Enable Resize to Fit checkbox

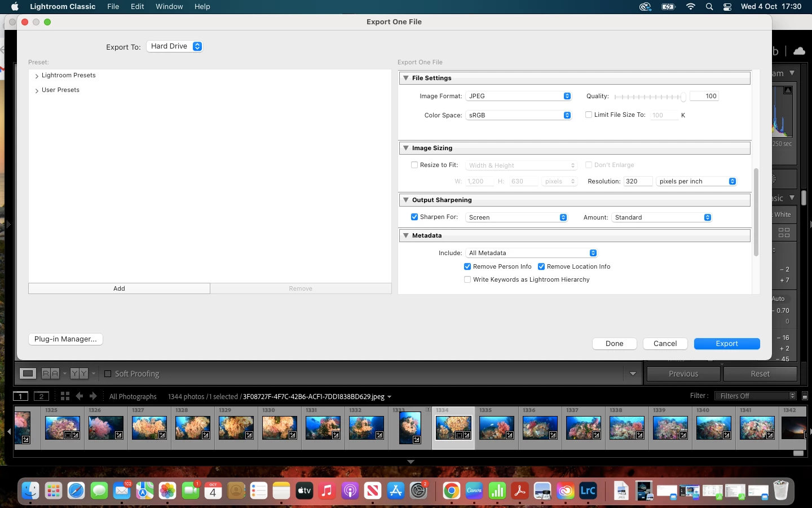414,165
